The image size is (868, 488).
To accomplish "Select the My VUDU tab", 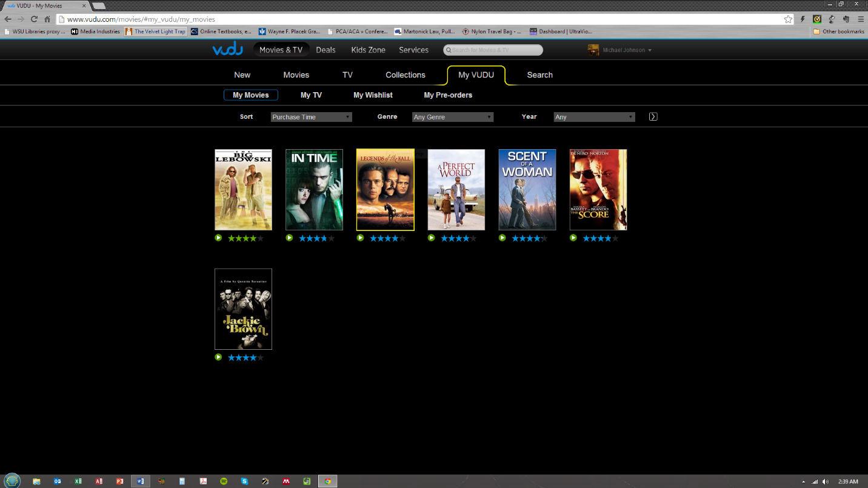I will point(476,75).
